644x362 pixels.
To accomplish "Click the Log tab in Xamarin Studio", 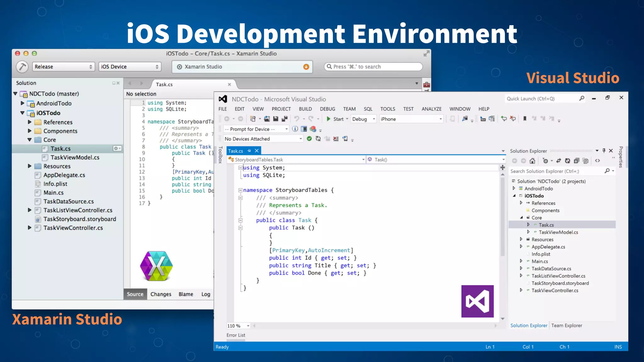I will coord(206,294).
